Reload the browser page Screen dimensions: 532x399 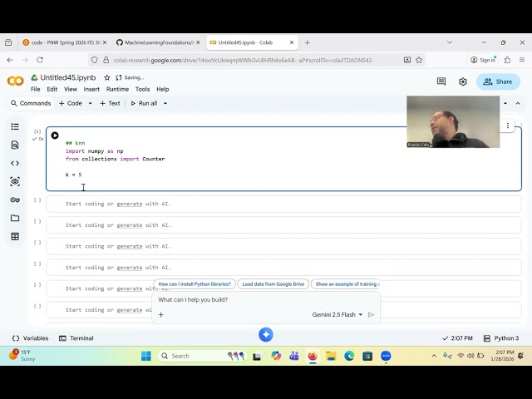40,60
